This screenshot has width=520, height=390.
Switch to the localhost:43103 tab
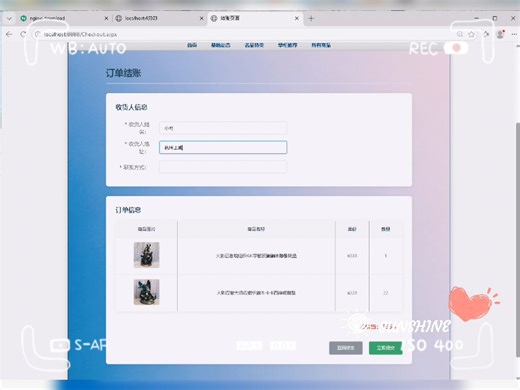159,18
